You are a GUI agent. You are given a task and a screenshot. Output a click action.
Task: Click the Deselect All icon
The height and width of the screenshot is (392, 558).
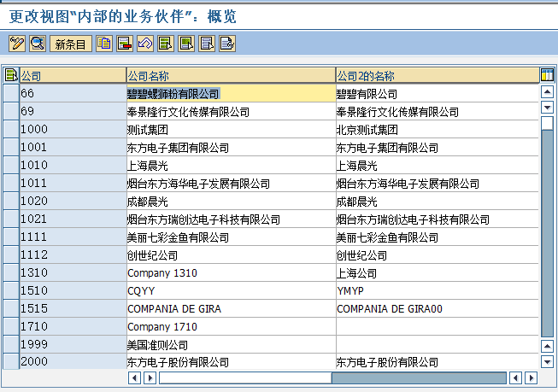click(207, 44)
